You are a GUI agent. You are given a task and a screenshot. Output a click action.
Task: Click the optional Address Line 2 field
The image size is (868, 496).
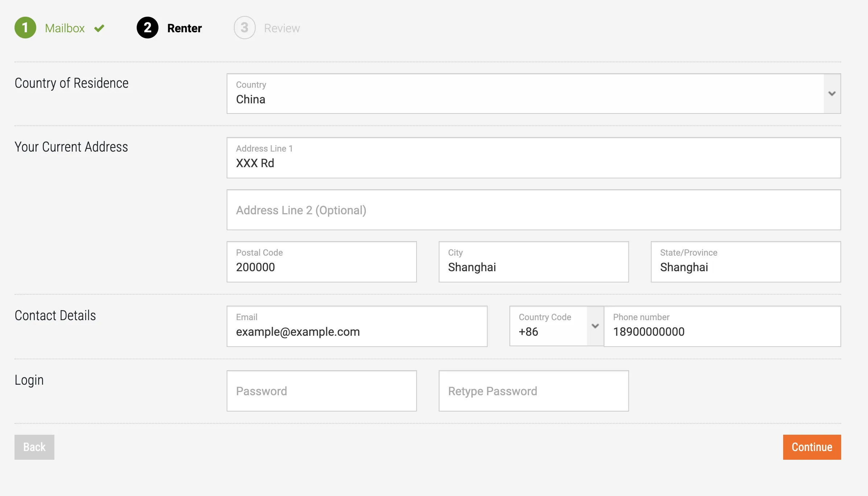[x=533, y=210]
